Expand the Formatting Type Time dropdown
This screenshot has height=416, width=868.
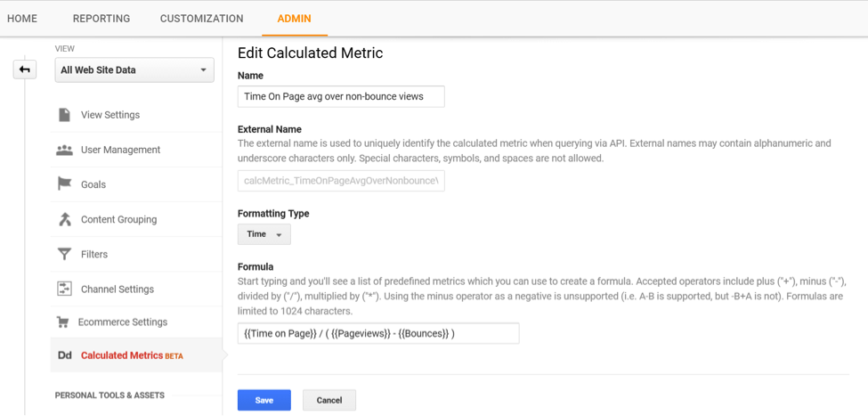[x=264, y=234]
